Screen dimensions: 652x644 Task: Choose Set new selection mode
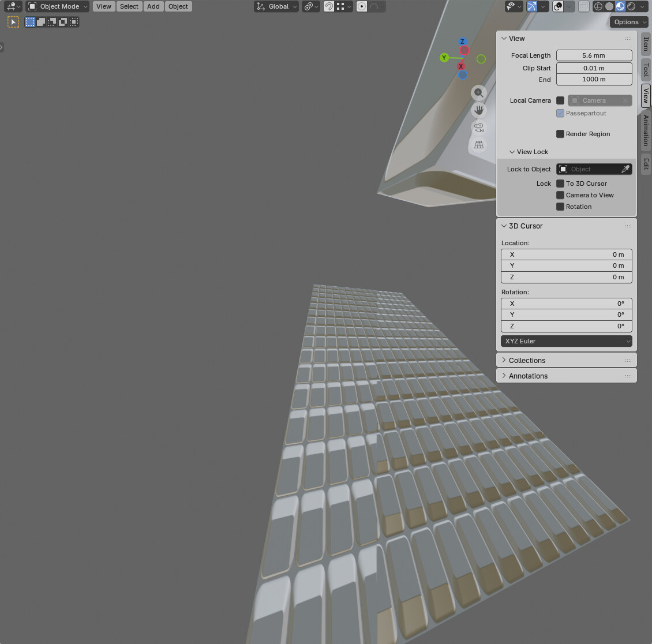click(x=30, y=22)
